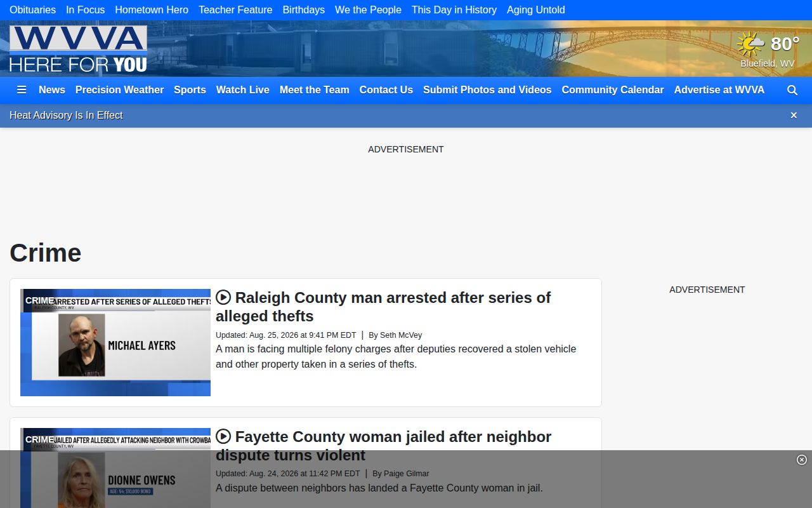Visit the Birthdays page
812x508 pixels.
pyautogui.click(x=304, y=10)
